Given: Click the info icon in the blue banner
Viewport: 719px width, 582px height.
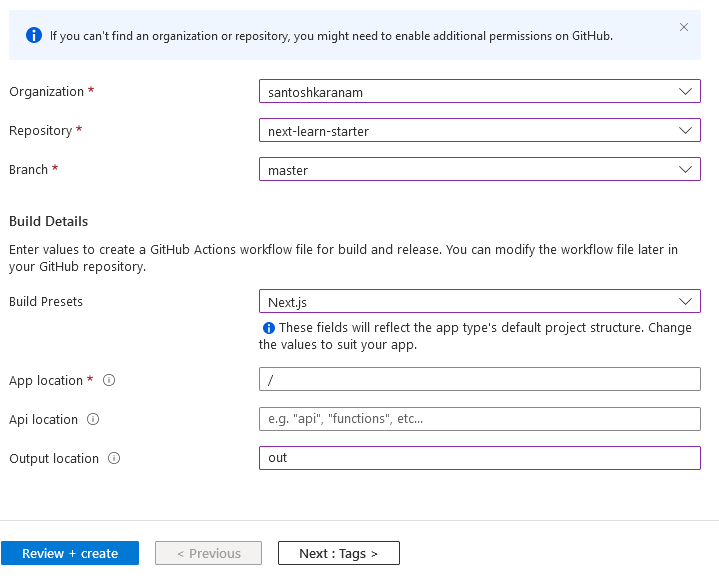Looking at the screenshot, I should [32, 36].
